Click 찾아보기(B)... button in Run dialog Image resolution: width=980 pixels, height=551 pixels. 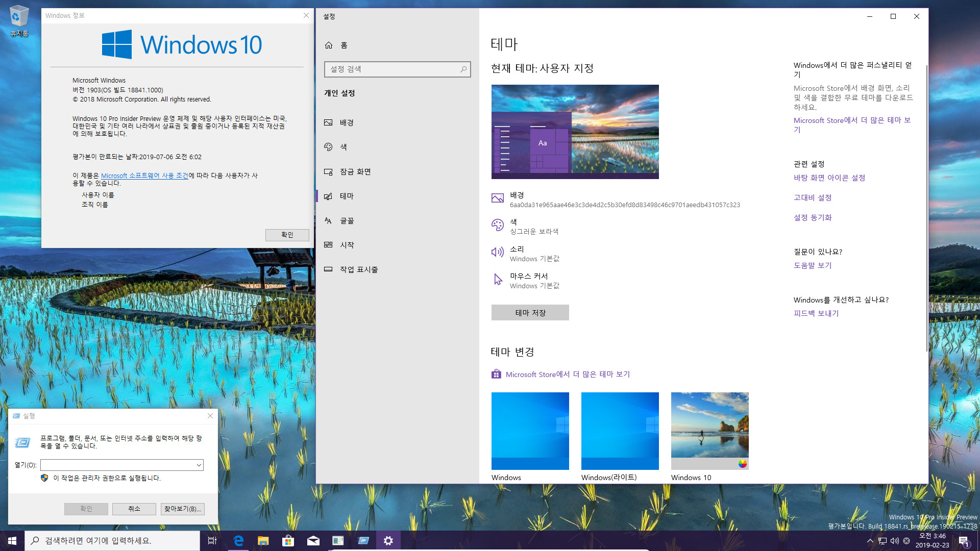pos(182,509)
